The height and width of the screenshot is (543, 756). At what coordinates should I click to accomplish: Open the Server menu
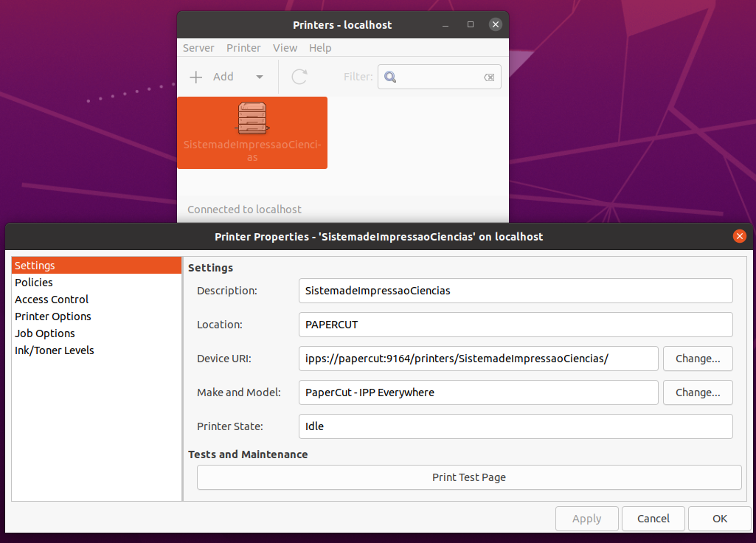pyautogui.click(x=198, y=48)
